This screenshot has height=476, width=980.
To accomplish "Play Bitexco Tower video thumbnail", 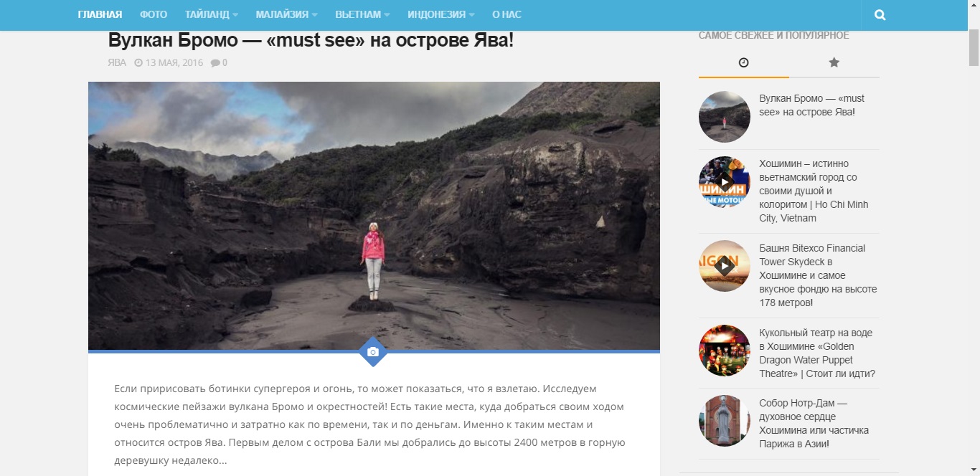I will (x=725, y=266).
